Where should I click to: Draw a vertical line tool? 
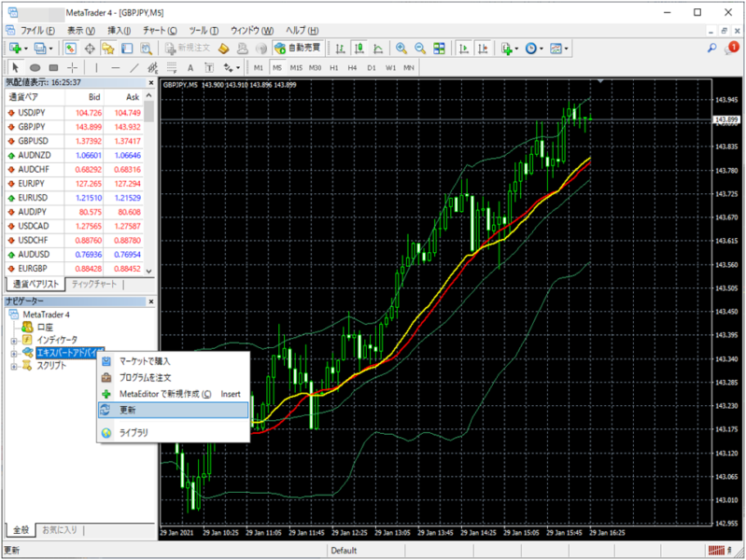tap(96, 67)
